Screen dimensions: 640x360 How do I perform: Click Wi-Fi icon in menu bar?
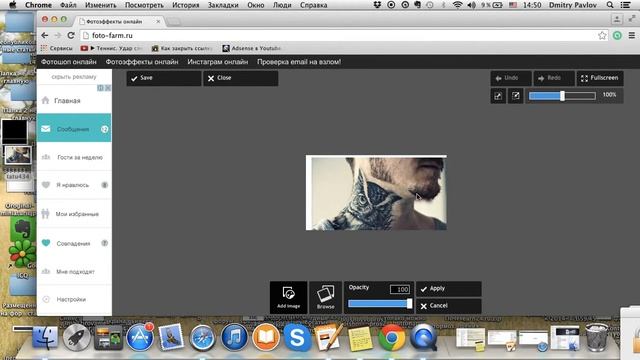tap(458, 5)
